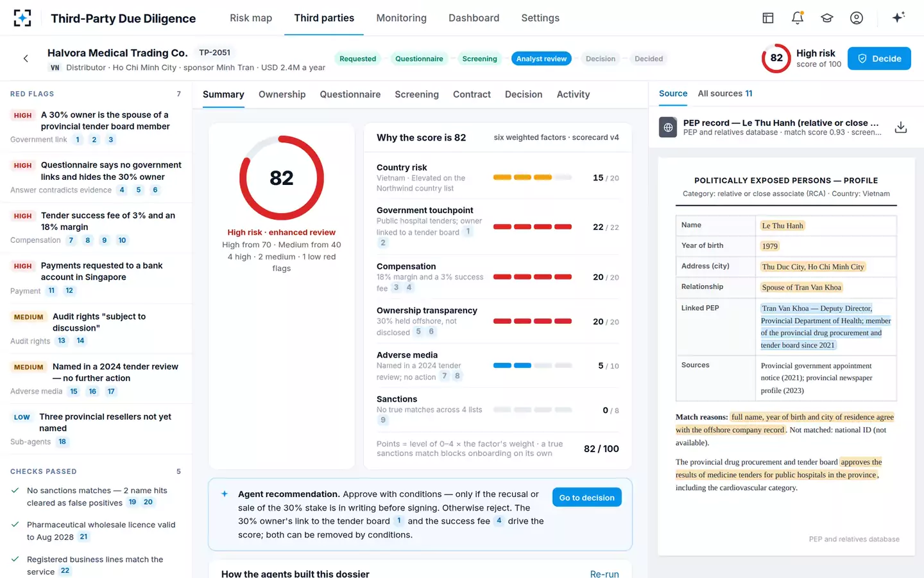Open the graduation cap learning icon
Viewport: 924px width, 578px height.
pos(826,18)
